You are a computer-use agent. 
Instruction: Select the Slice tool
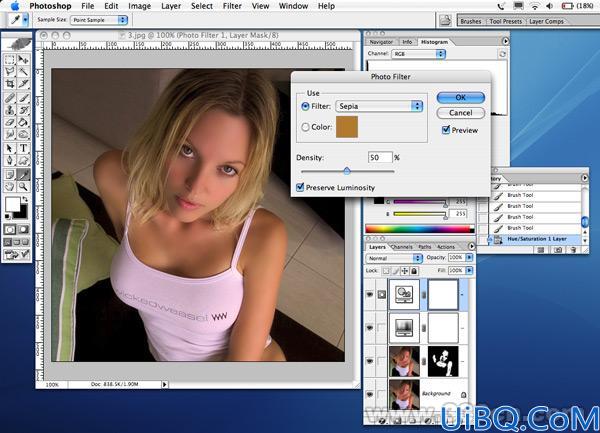click(23, 83)
